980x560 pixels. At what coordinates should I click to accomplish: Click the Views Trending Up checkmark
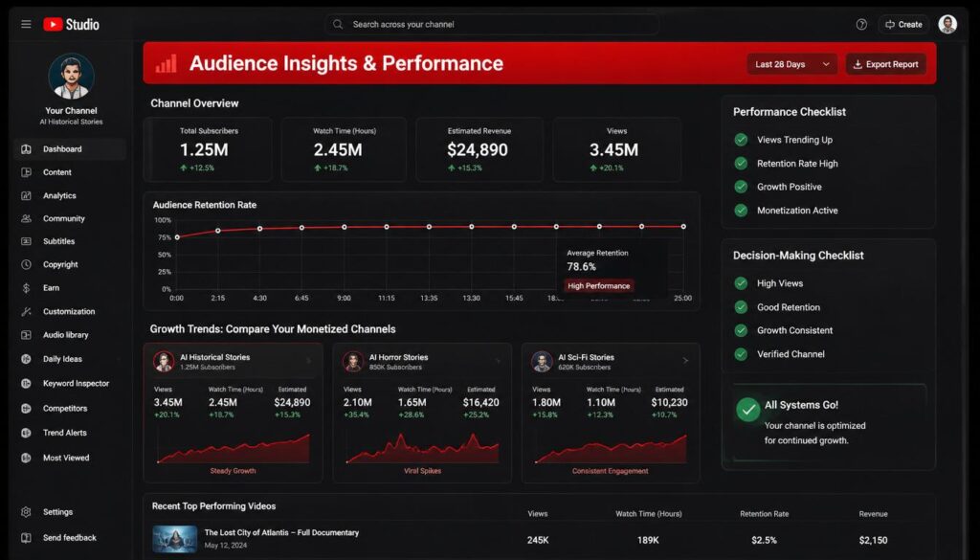(x=742, y=140)
